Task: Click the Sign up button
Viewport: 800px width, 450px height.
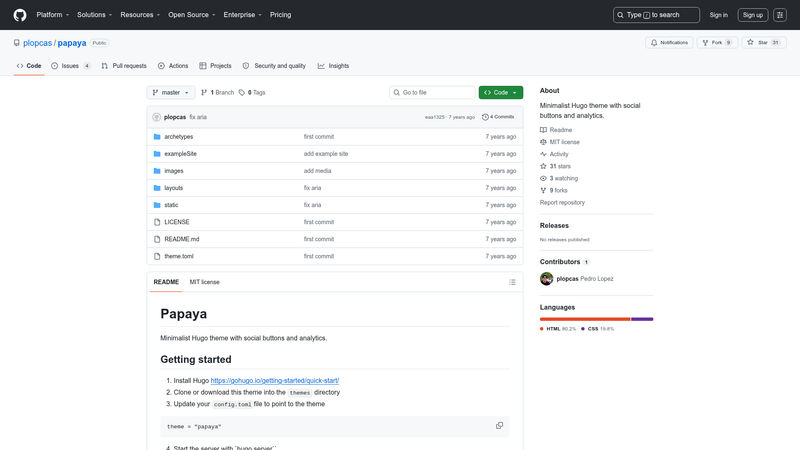Action: pyautogui.click(x=753, y=15)
